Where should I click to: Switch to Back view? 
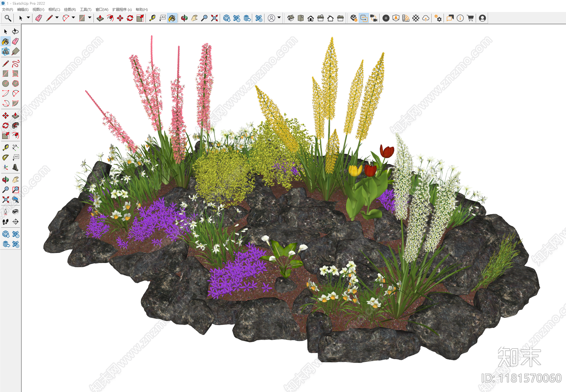click(330, 18)
